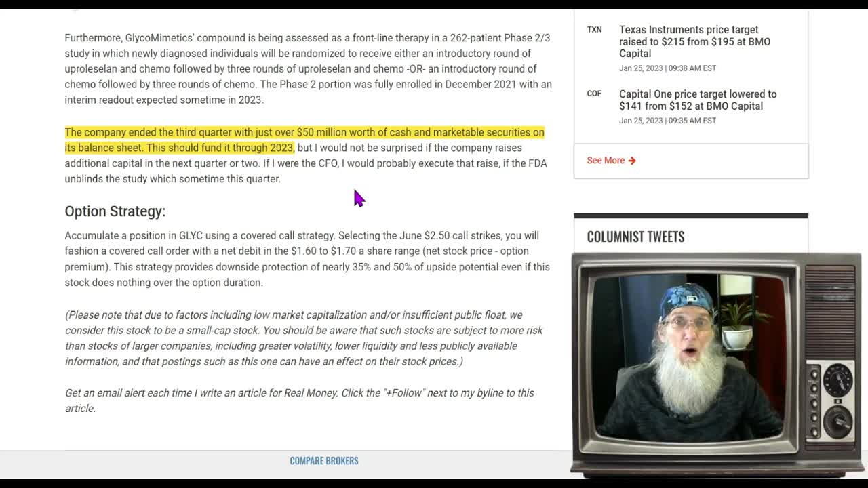
Task: Click the COF ticker symbol
Action: click(x=594, y=94)
